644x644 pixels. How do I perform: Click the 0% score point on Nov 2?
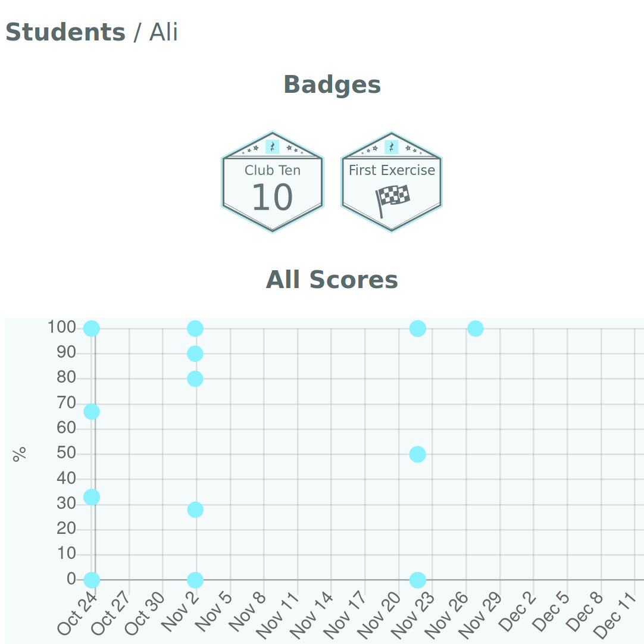(195, 579)
